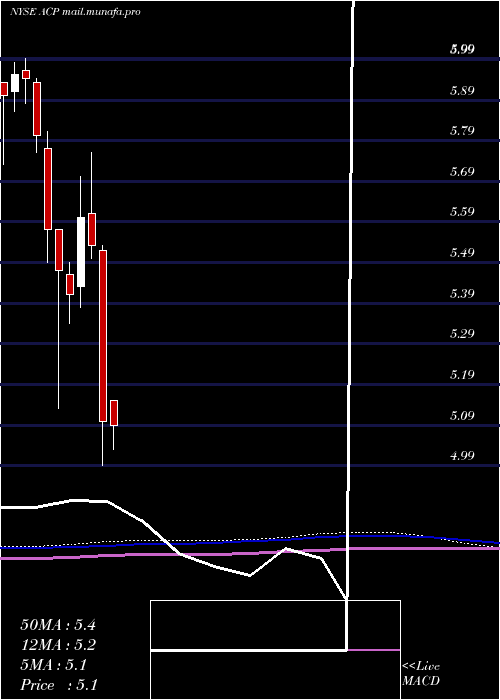Click the 5.39 price axis label
The image size is (500, 700).
461,293
